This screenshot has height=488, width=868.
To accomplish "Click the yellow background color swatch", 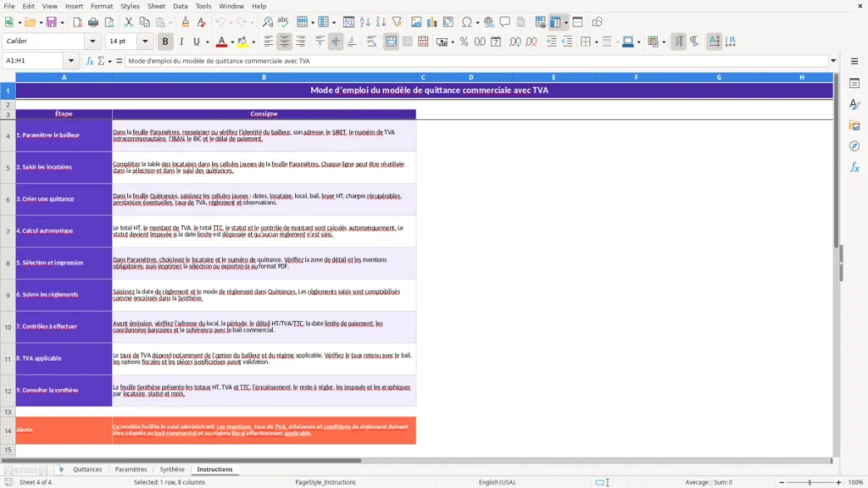I will (x=242, y=42).
